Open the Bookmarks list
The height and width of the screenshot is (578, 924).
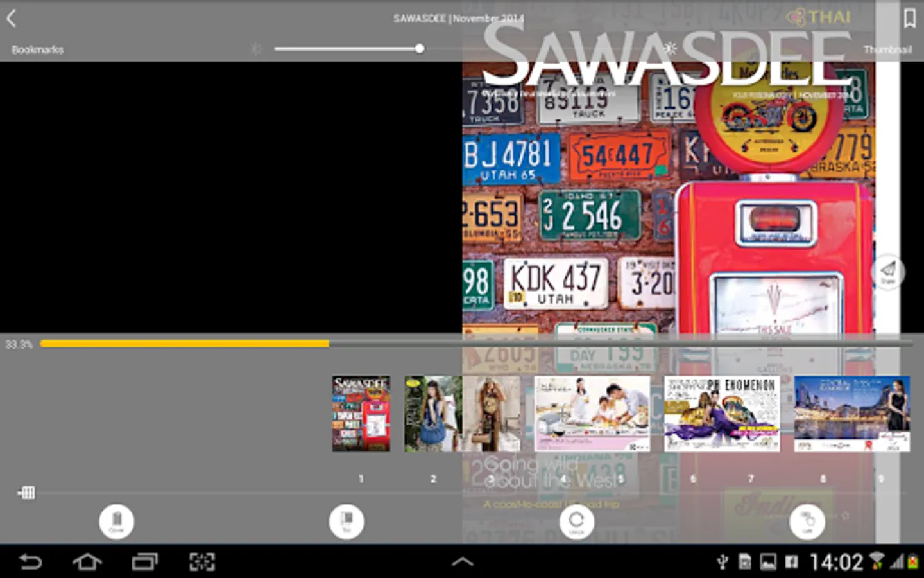pyautogui.click(x=37, y=49)
